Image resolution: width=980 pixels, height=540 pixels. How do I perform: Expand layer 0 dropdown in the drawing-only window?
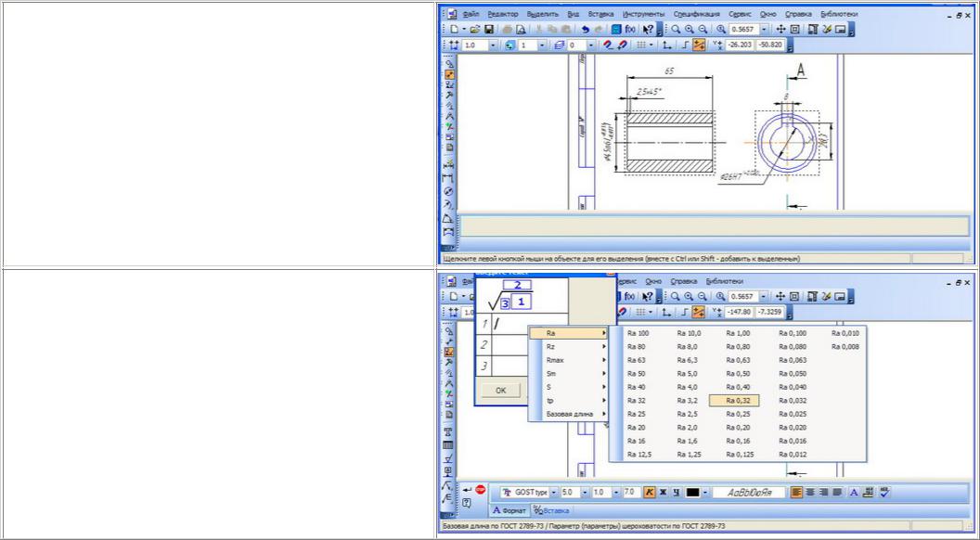590,45
